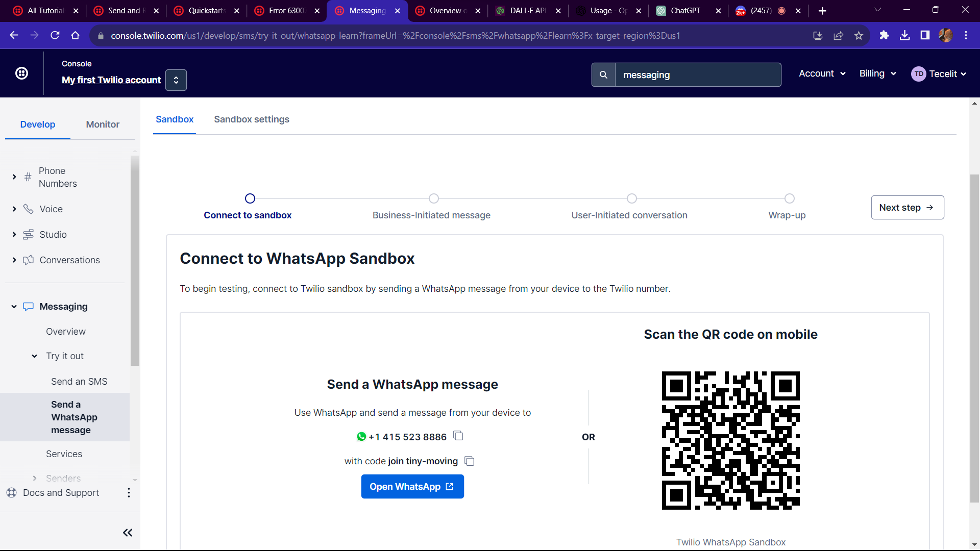The image size is (980, 551).
Task: Click the Next step button
Action: [x=907, y=208]
